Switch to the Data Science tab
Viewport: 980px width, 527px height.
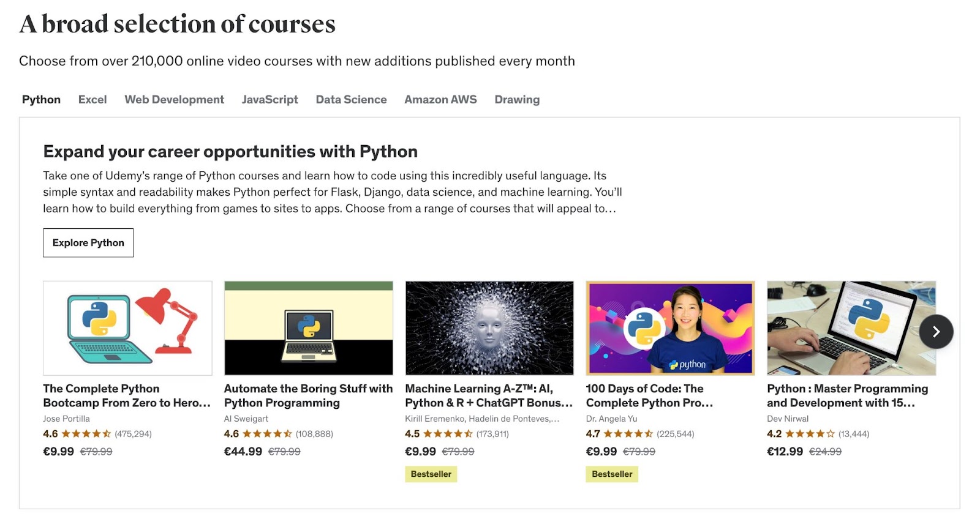coord(351,99)
